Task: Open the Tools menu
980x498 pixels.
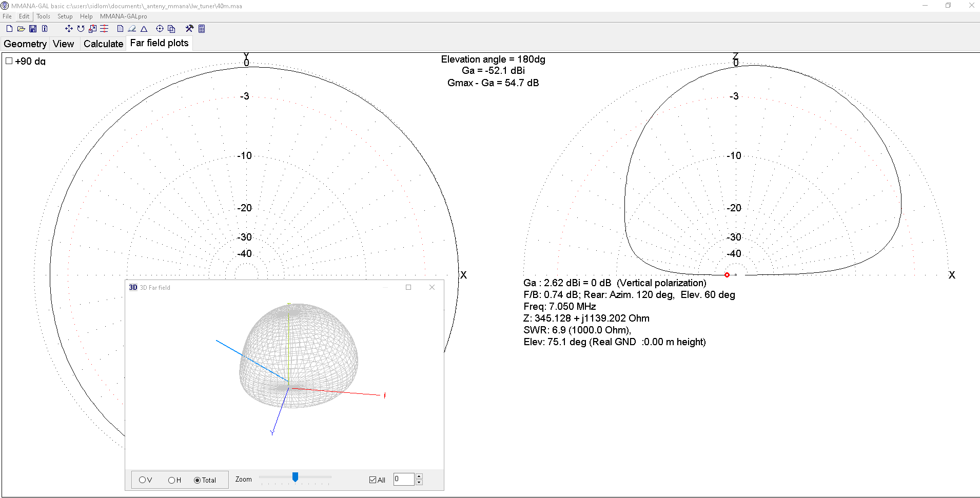Action: (x=43, y=16)
